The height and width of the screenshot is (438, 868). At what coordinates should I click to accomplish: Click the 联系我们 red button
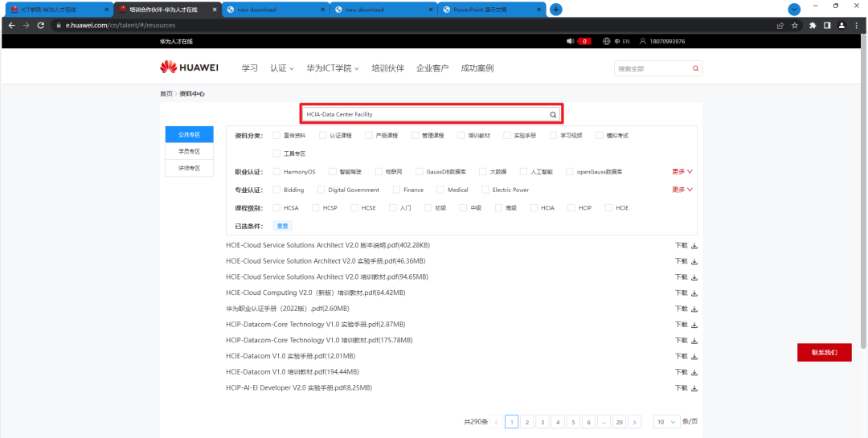point(825,352)
